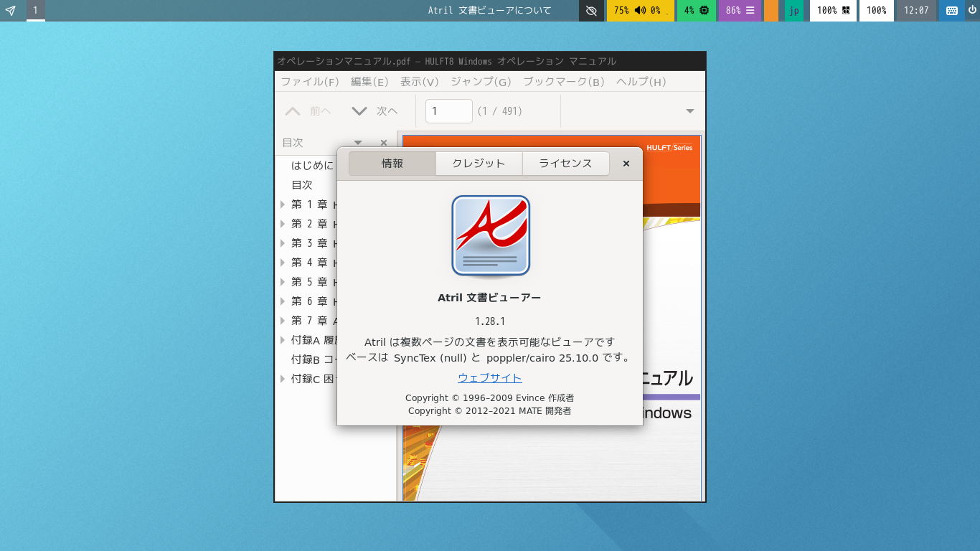The image size is (980, 551).
Task: Click the 12:07 clock in the panel
Action: pyautogui.click(x=916, y=11)
